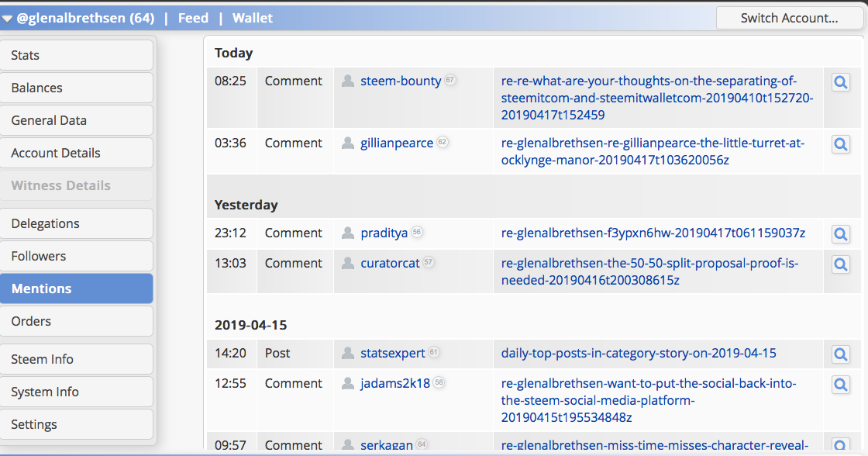This screenshot has width=868, height=456.
Task: Click the avatar icon beside serkagan
Action: click(x=348, y=444)
